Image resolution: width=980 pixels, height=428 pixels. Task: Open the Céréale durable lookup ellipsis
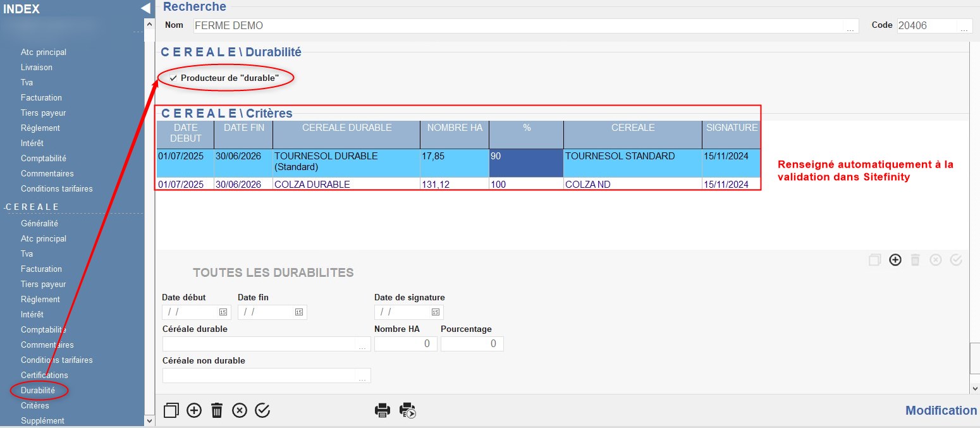pyautogui.click(x=362, y=345)
